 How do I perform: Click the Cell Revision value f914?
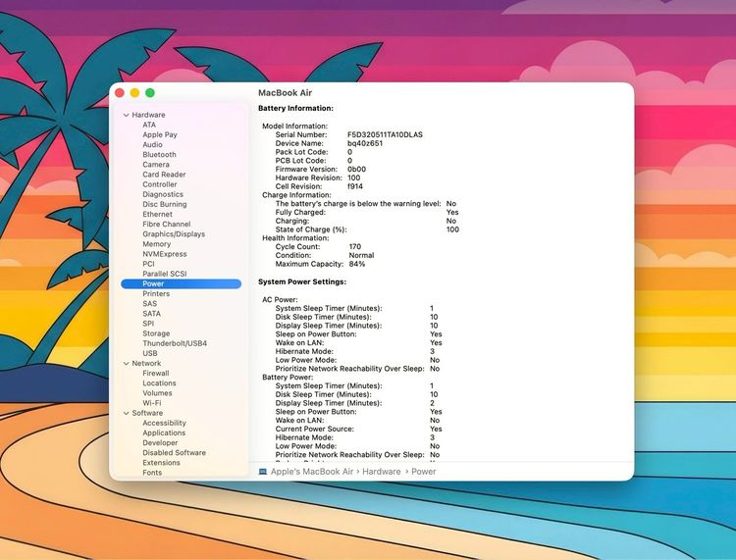355,186
